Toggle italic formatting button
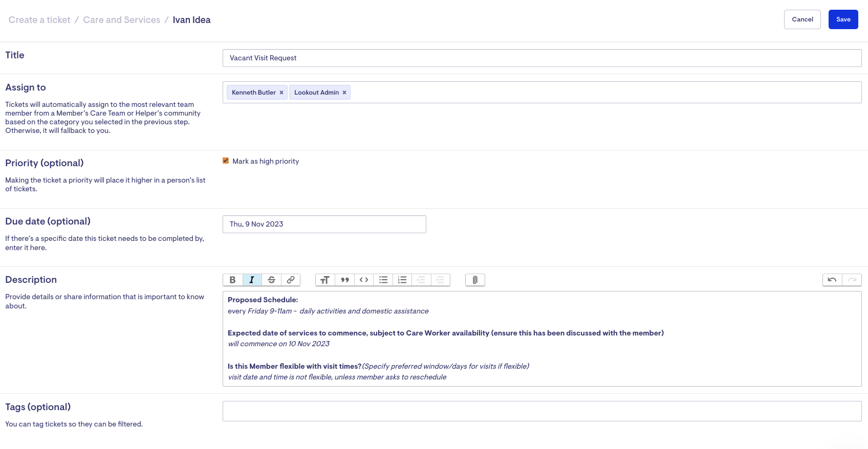The width and height of the screenshot is (868, 449). click(x=252, y=280)
